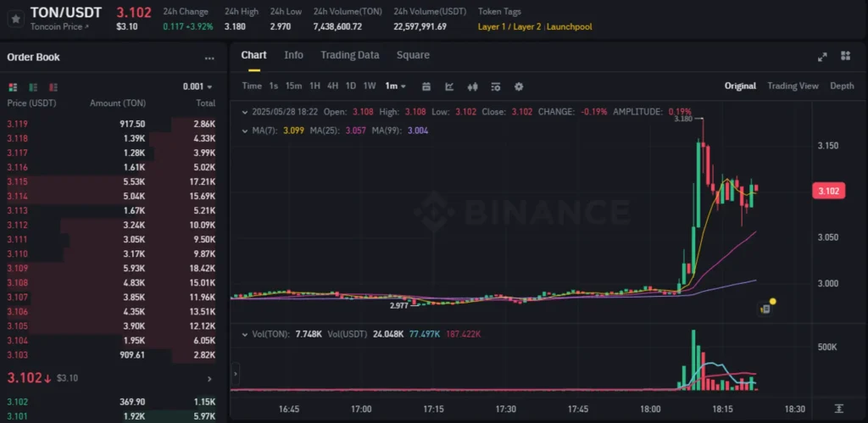Open the chart display options icon next to settings
868x423 pixels.
(x=495, y=86)
